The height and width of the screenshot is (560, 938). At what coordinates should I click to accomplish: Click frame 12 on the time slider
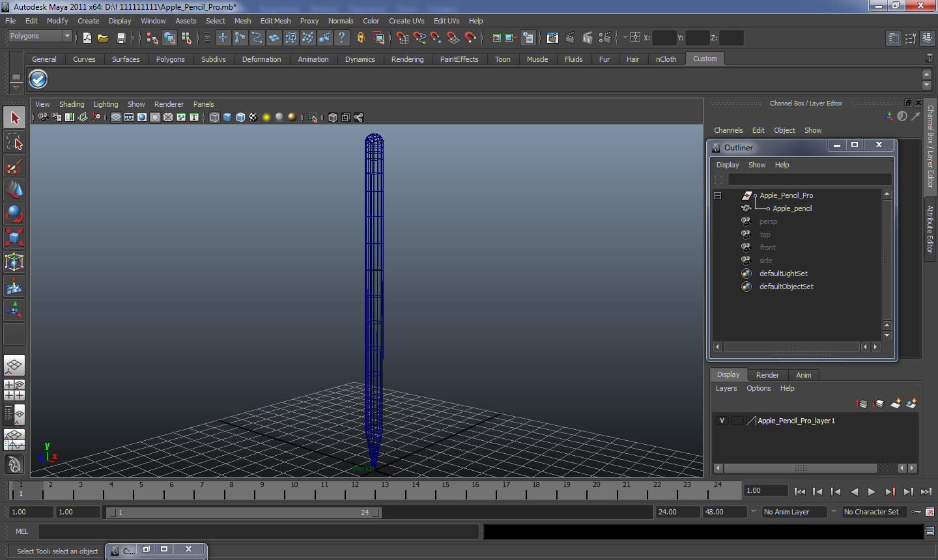[355, 490]
